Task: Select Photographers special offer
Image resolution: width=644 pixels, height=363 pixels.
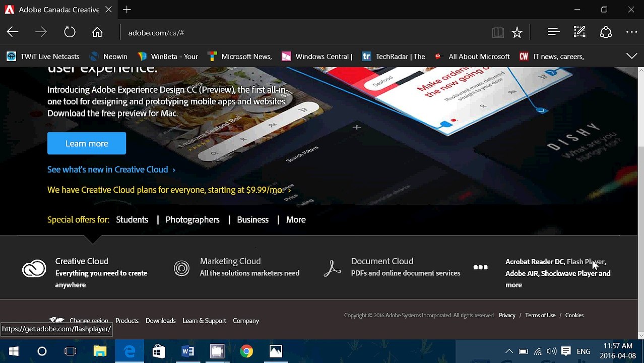Action: (x=192, y=219)
